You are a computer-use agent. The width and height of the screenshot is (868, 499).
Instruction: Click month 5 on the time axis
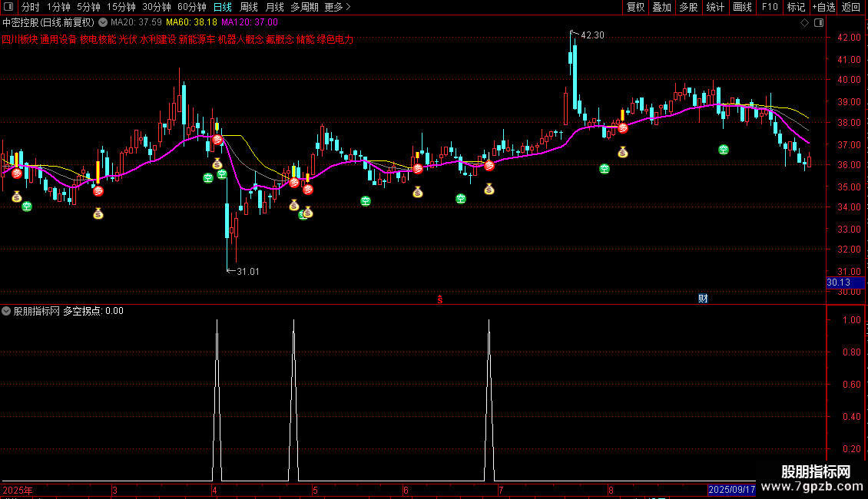click(x=315, y=490)
